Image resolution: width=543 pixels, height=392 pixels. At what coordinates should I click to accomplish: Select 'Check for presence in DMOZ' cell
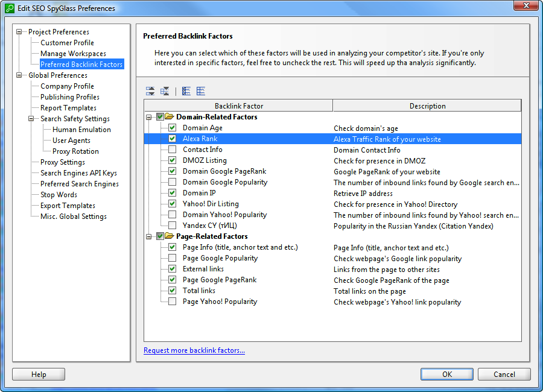[379, 160]
